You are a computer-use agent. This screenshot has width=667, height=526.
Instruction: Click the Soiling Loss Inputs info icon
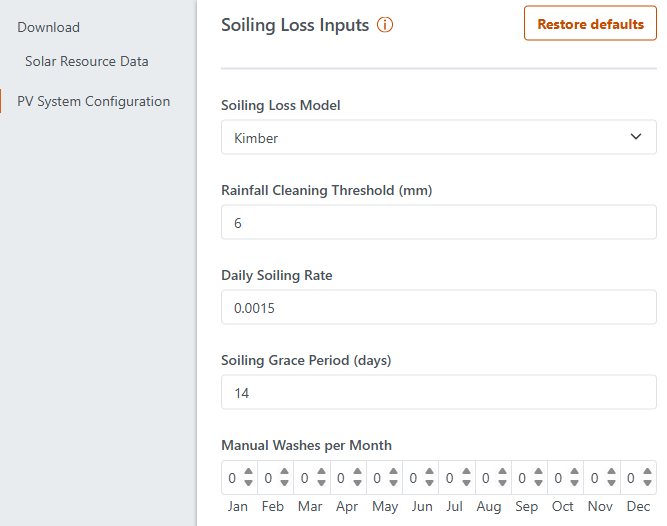[x=385, y=25]
